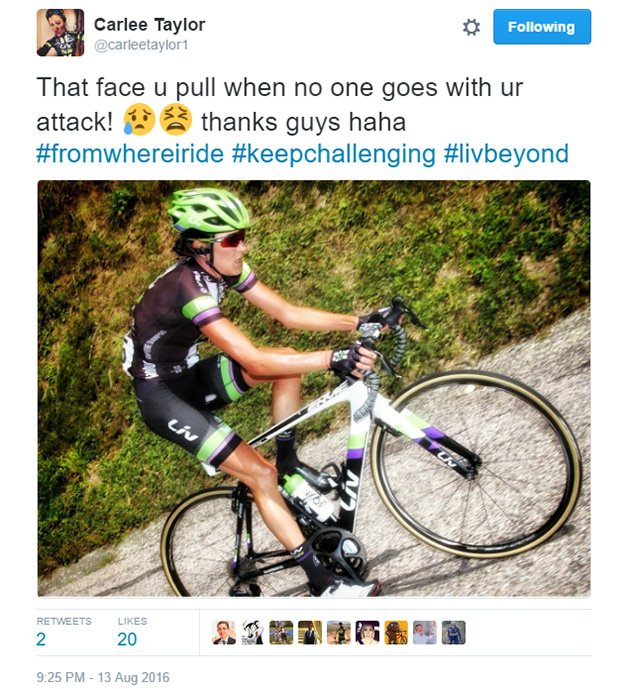Open the @carleetaylor1 handle
The height and width of the screenshot is (689, 630).
(x=141, y=45)
